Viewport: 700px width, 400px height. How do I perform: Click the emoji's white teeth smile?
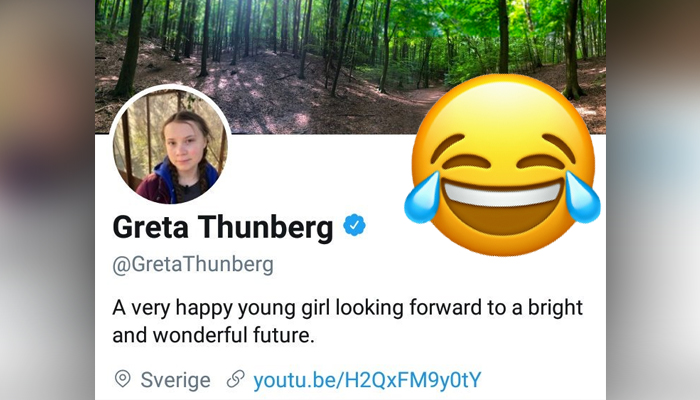pos(503,193)
